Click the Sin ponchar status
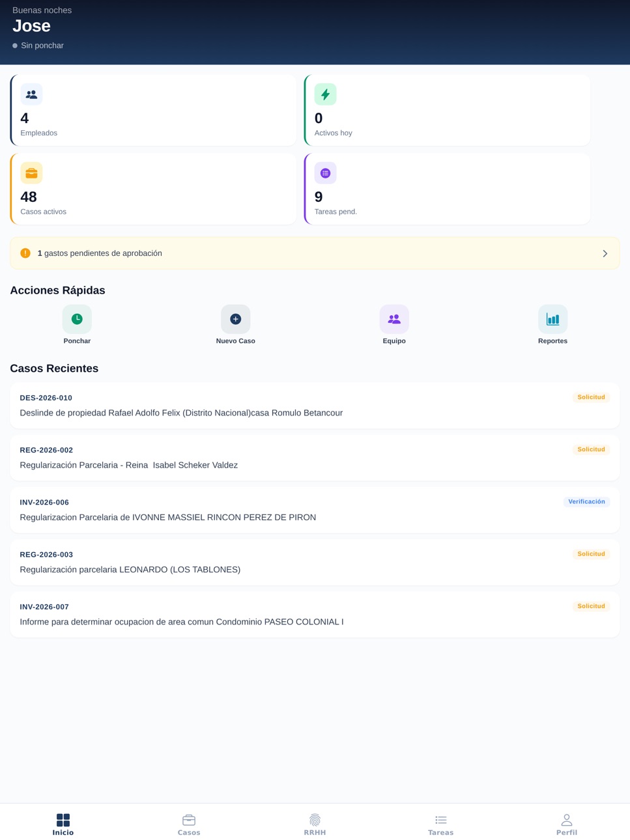Viewport: 630px width, 840px height. click(38, 46)
